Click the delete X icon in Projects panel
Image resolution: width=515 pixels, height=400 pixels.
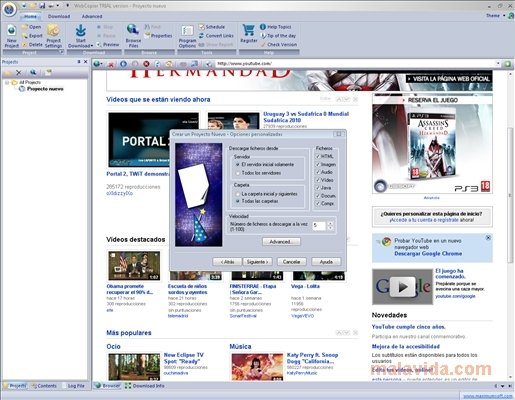pos(19,72)
